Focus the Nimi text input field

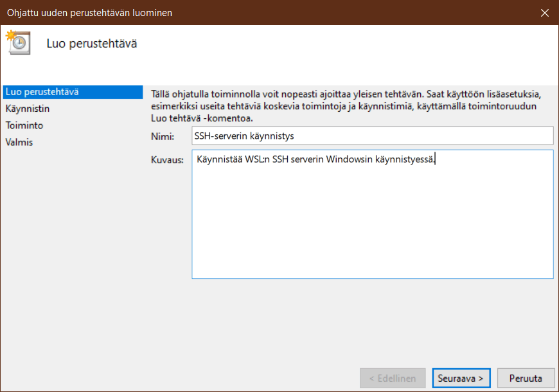coord(372,136)
